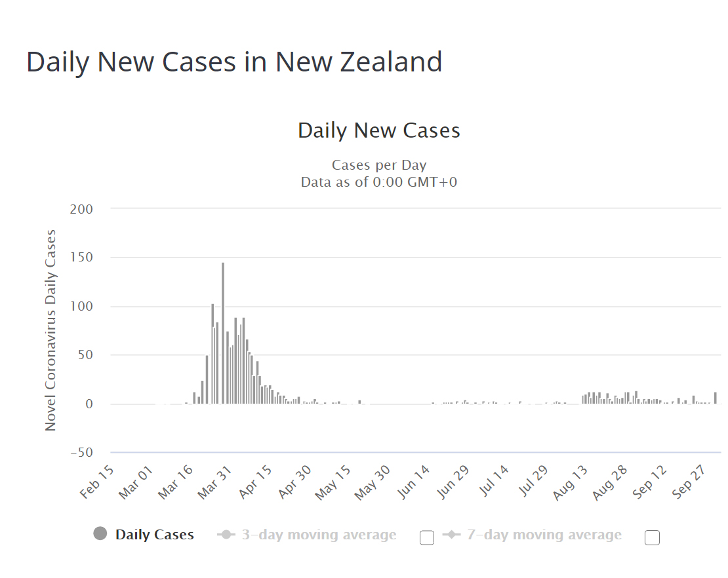The height and width of the screenshot is (578, 728).
Task: Show the 3-day moving average series label
Action: 319,535
